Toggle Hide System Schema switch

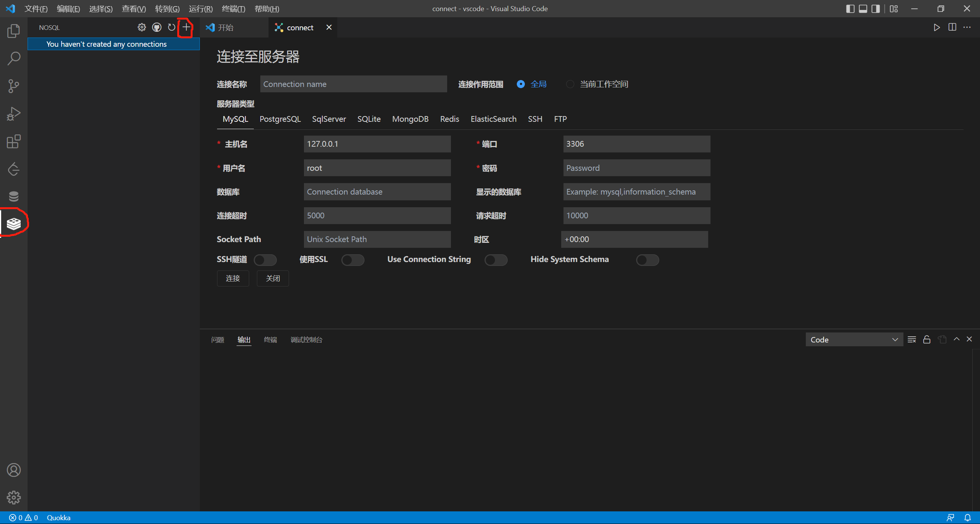647,260
